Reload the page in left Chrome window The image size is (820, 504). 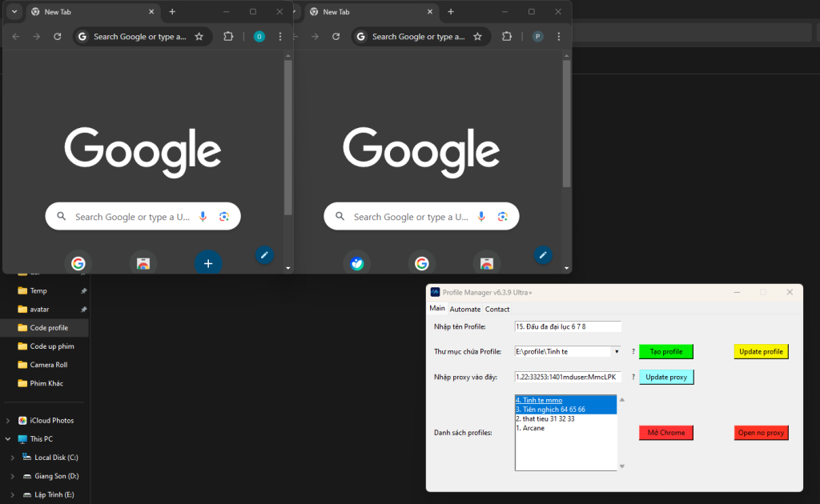[x=58, y=37]
